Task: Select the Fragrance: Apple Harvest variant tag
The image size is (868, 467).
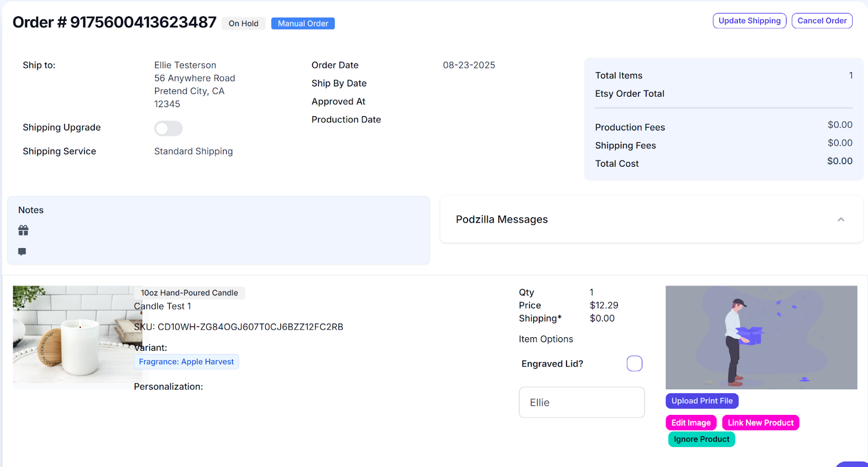Action: click(x=186, y=362)
